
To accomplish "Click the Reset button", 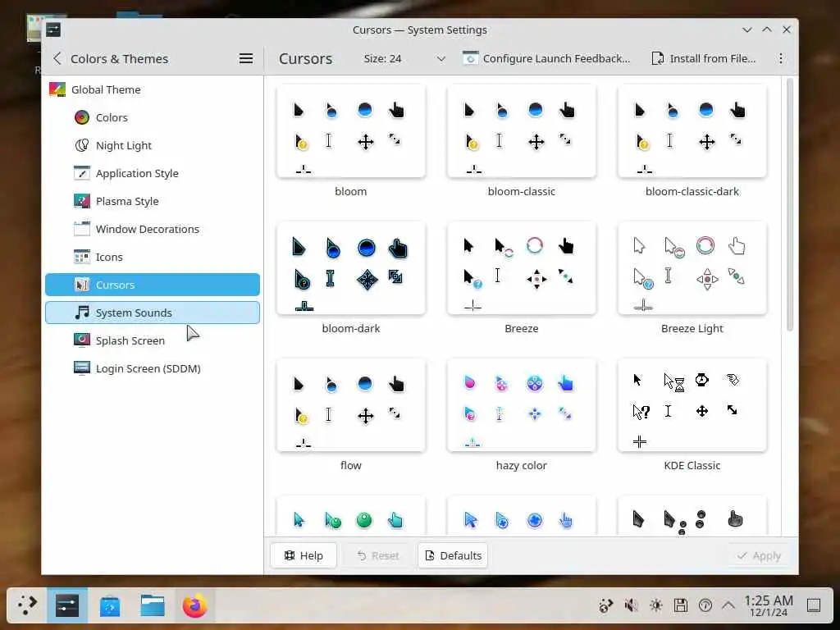I will 378,555.
